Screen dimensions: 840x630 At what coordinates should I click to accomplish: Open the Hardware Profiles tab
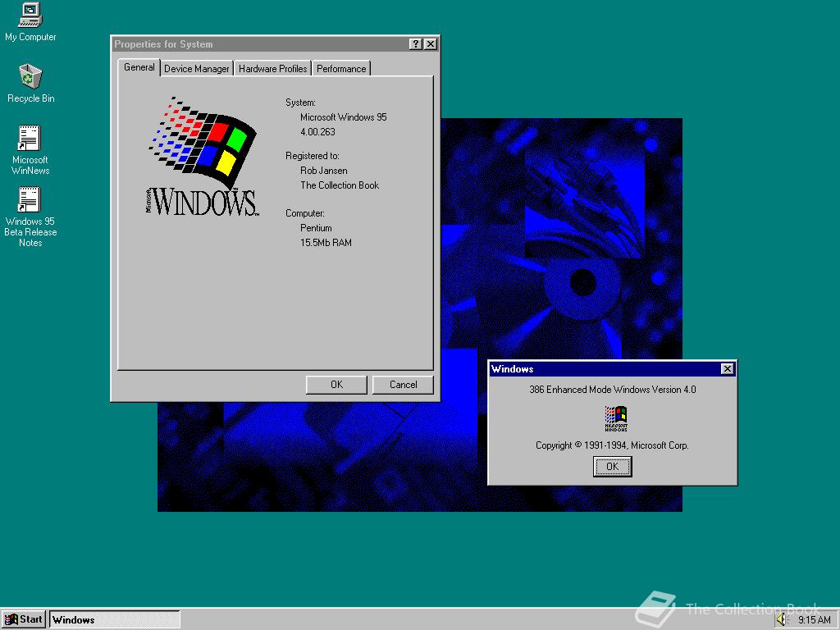(272, 69)
